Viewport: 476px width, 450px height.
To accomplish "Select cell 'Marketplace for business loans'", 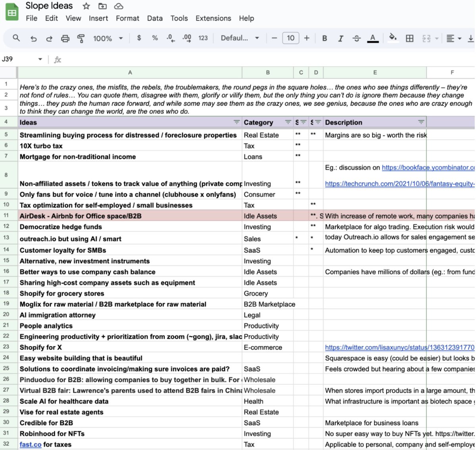I will 375,423.
